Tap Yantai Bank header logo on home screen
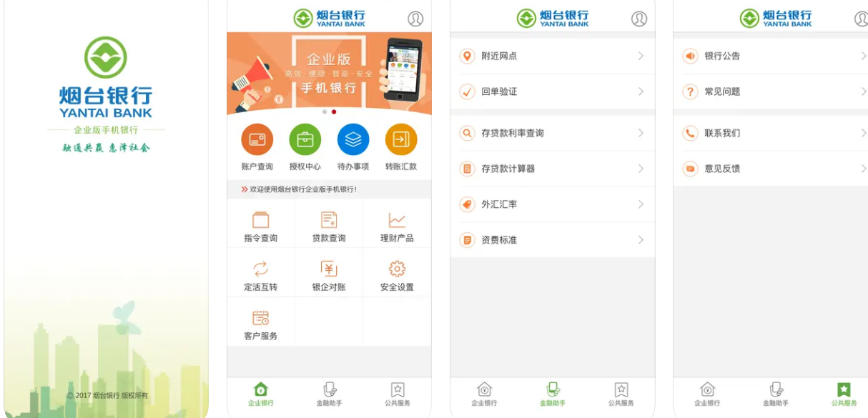 pos(329,18)
